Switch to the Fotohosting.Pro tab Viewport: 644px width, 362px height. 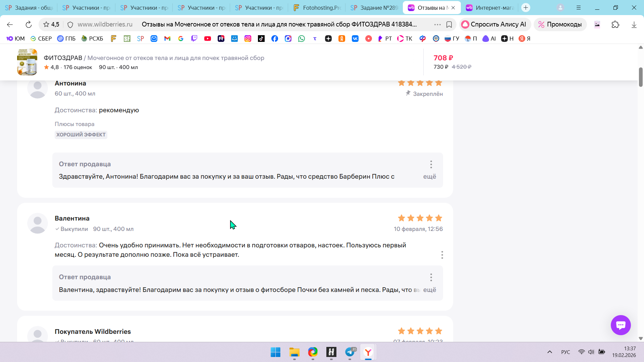point(317,8)
